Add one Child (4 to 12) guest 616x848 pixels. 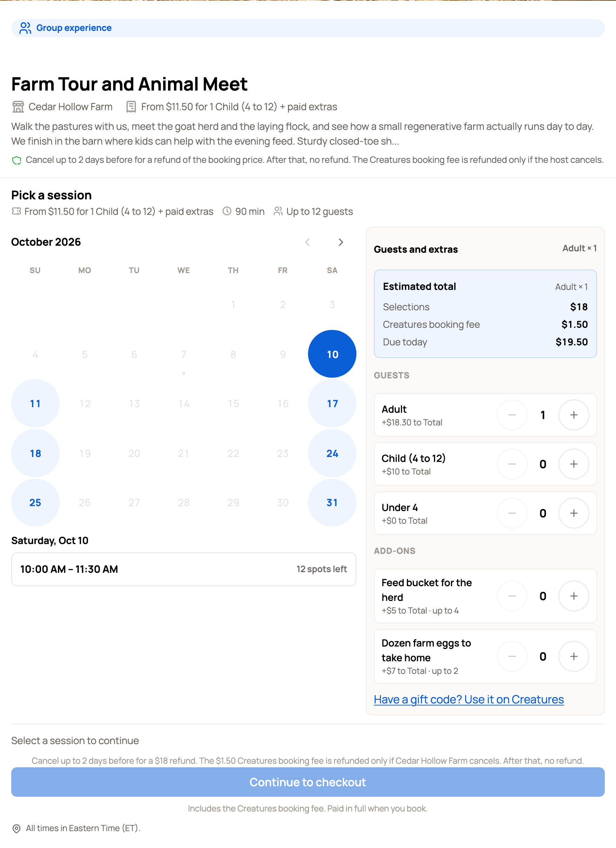click(574, 464)
